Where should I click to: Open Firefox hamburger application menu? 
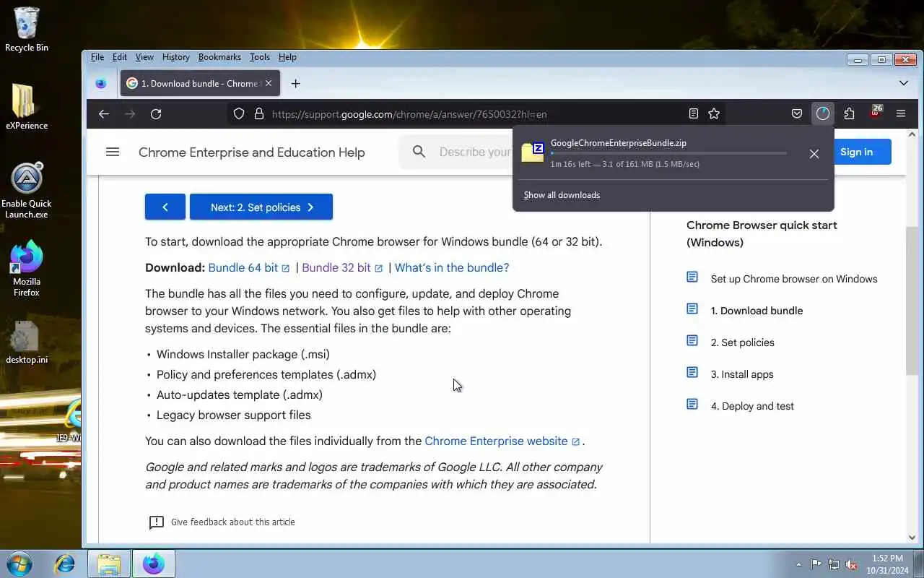click(901, 113)
